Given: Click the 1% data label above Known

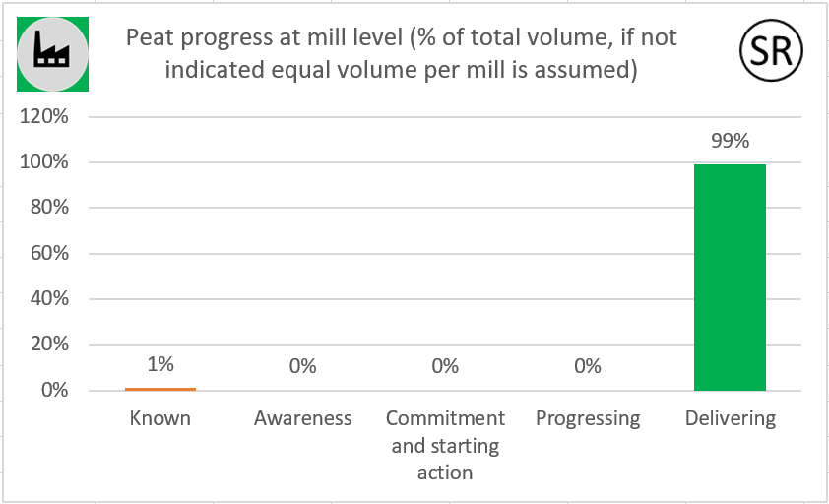Looking at the screenshot, I should (160, 364).
